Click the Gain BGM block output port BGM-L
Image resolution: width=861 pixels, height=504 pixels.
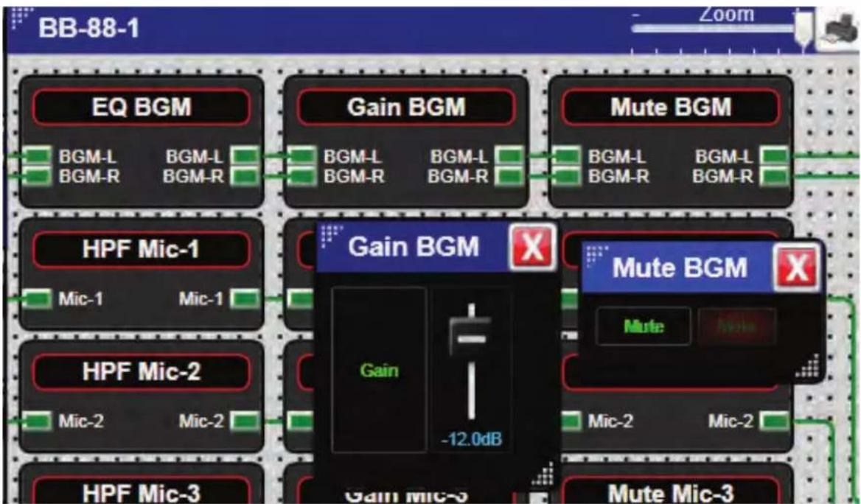(x=509, y=156)
